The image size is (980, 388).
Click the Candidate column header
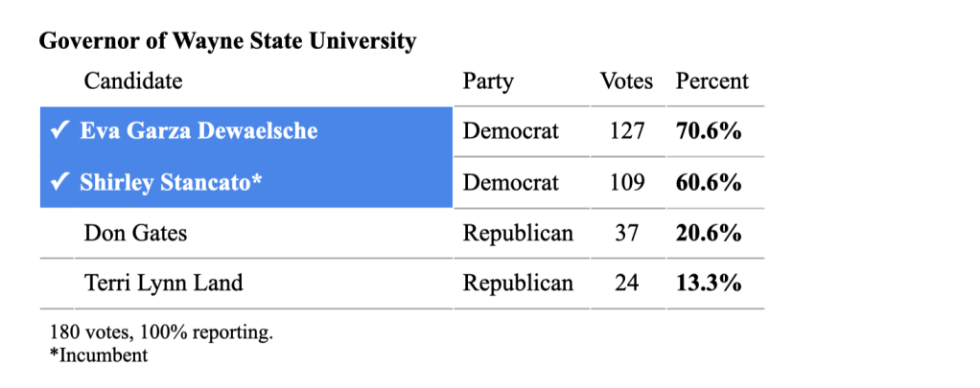(133, 81)
